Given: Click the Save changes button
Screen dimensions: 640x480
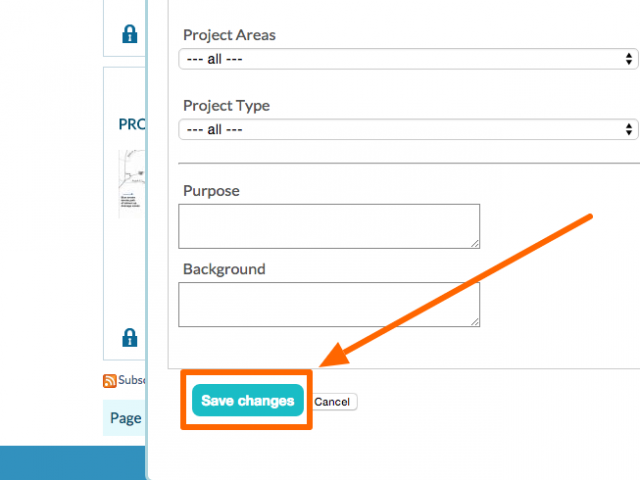Looking at the screenshot, I should pyautogui.click(x=248, y=400).
